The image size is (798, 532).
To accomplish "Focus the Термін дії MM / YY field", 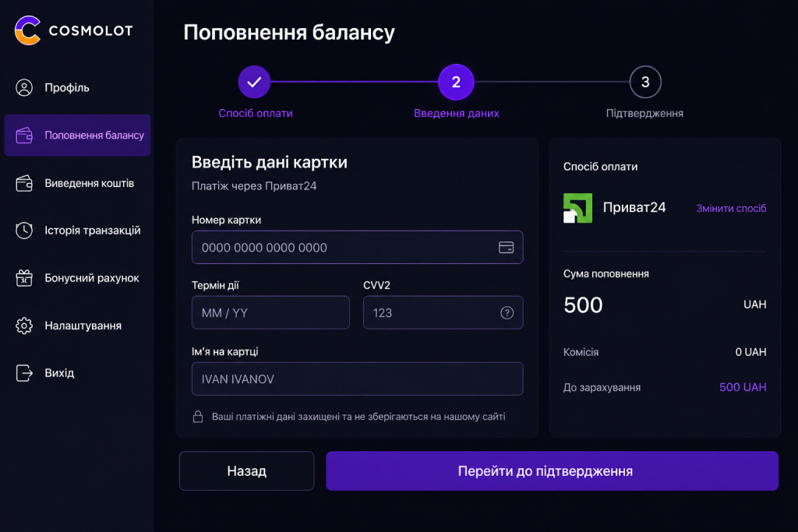I will click(x=270, y=313).
